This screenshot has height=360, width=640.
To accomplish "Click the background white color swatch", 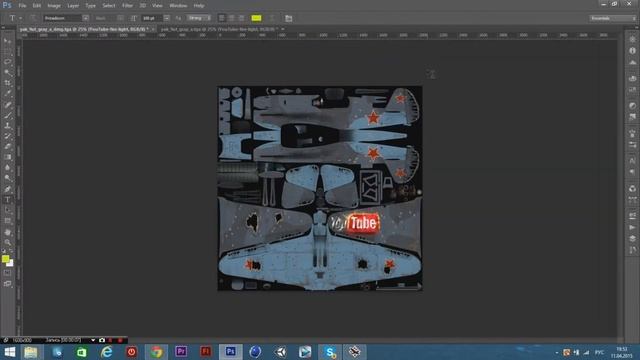I will [x=11, y=264].
